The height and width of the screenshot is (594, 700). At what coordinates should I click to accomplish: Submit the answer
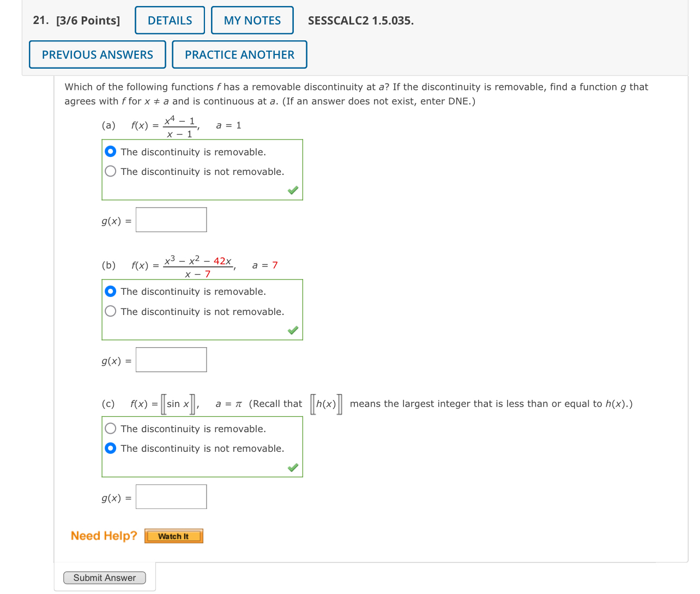(x=104, y=578)
